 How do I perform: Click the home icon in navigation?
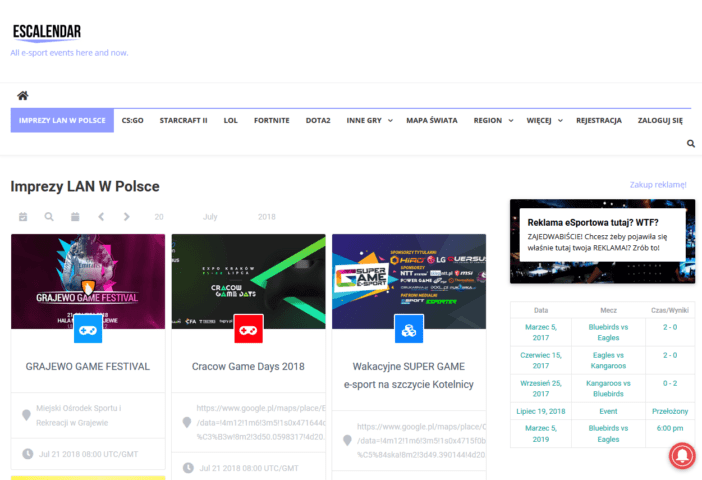pyautogui.click(x=22, y=95)
